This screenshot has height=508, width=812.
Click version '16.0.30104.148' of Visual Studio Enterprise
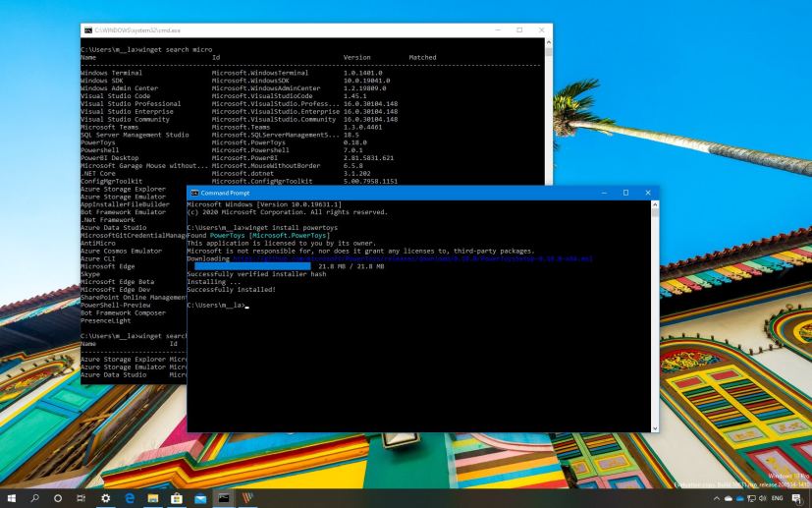[370, 111]
